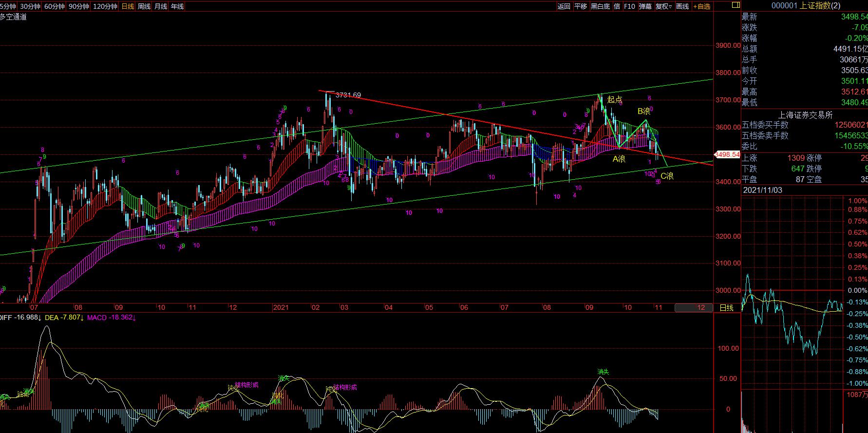Click the 最新 latest price row
Viewport: 868px width, 433px height.
point(805,17)
